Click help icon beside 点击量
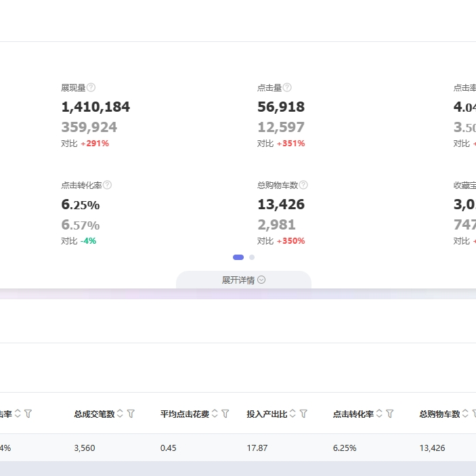This screenshot has width=476, height=476. coord(287,87)
